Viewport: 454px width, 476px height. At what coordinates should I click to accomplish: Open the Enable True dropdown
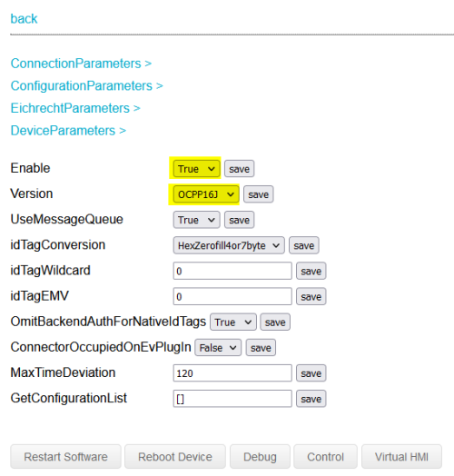pyautogui.click(x=196, y=168)
